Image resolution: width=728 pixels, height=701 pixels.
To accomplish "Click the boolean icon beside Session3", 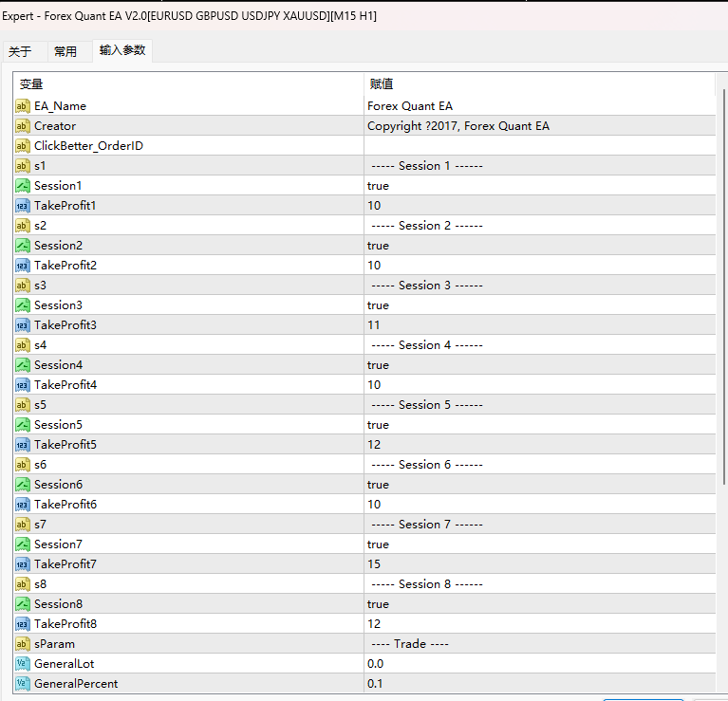I will click(22, 305).
